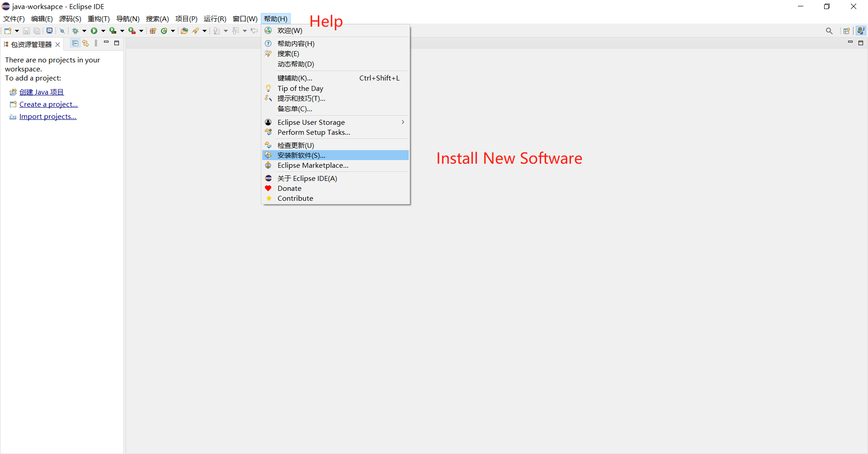
Task: Open the Package Explorer view menu dots
Action: [96, 43]
